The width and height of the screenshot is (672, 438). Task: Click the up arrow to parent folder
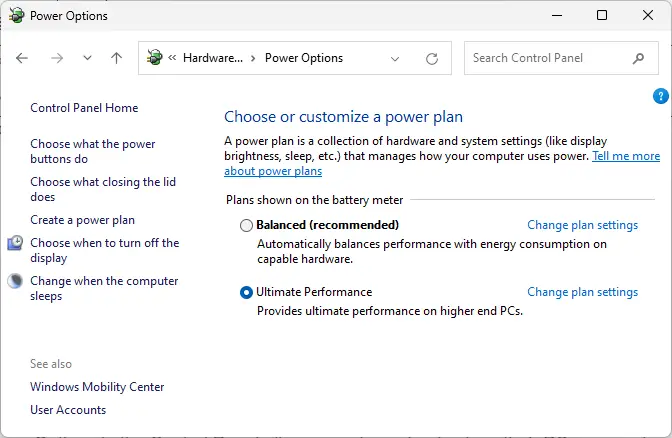click(116, 58)
